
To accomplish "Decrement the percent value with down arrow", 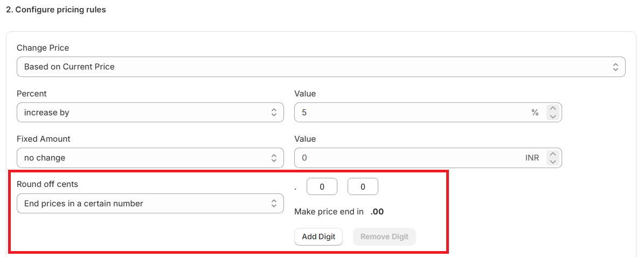I will (x=553, y=116).
